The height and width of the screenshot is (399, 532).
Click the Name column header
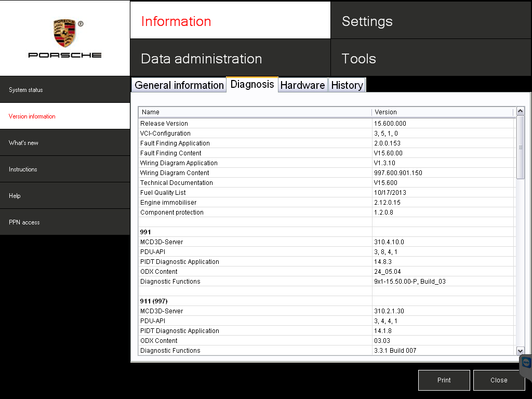tap(255, 112)
